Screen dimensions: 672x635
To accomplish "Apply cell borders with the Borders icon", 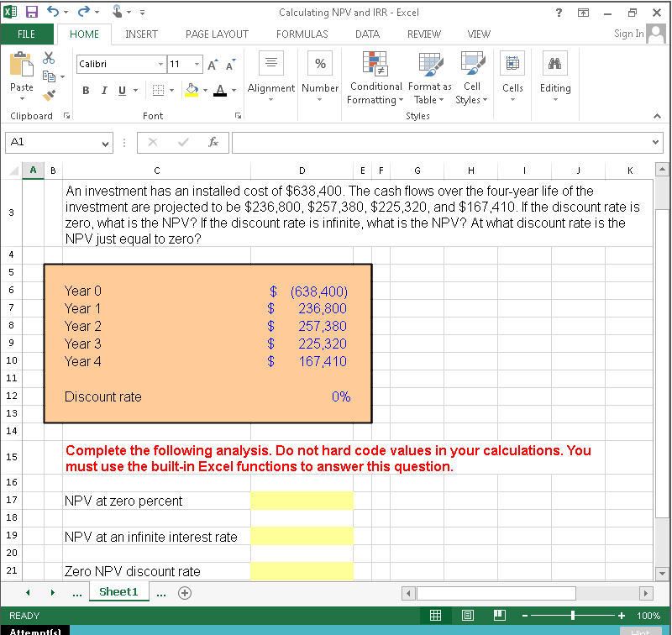I will click(158, 90).
